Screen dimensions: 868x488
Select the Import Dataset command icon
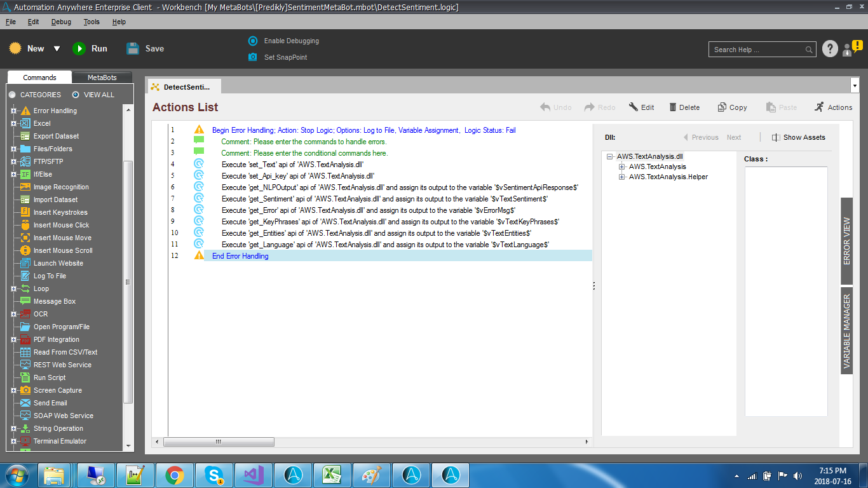(x=25, y=200)
